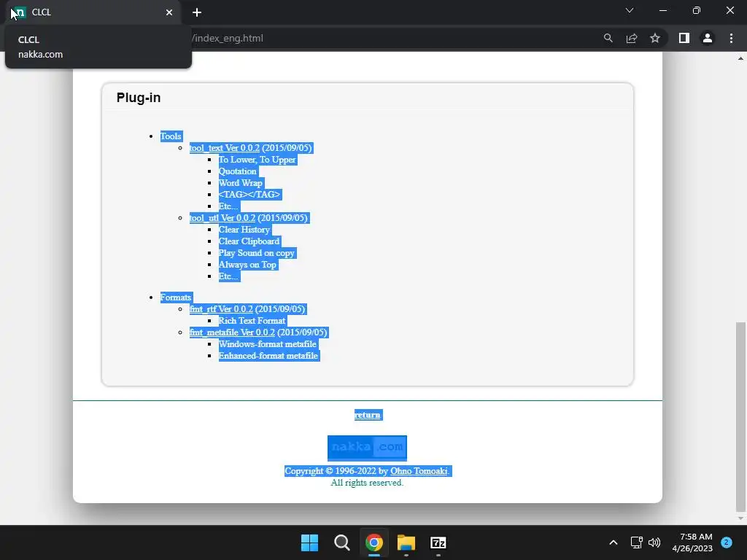
Task: Bookmark this page with the star icon
Action: point(655,38)
